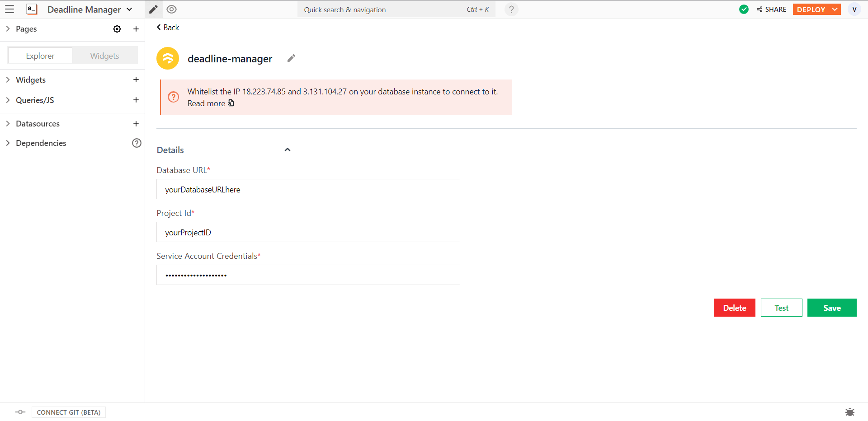The width and height of the screenshot is (868, 421).
Task: Expand the Datasources tree
Action: (8, 124)
